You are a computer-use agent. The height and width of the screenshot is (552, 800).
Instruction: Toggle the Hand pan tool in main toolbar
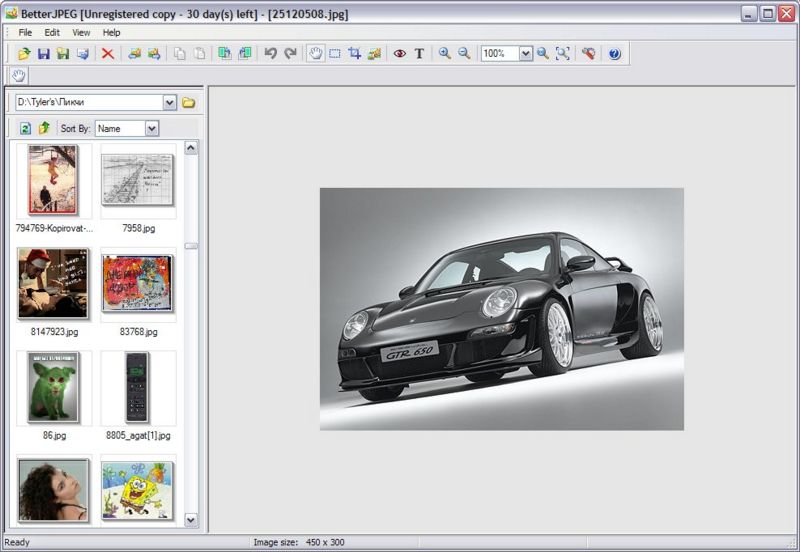[315, 53]
